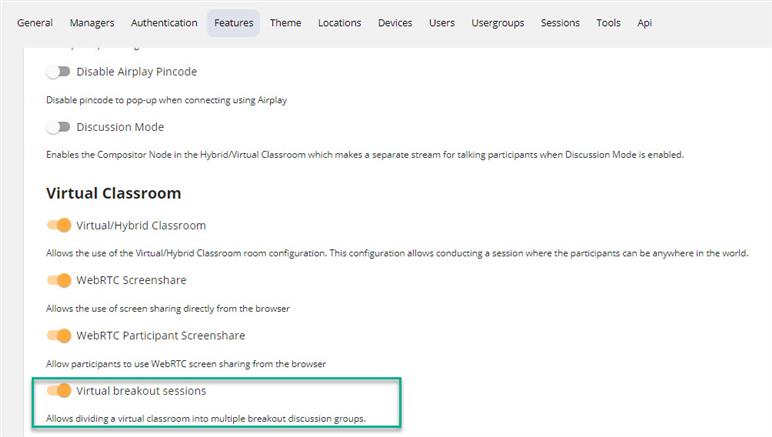
Task: Enable the Disable Airplay Pincode toggle
Action: (x=59, y=72)
